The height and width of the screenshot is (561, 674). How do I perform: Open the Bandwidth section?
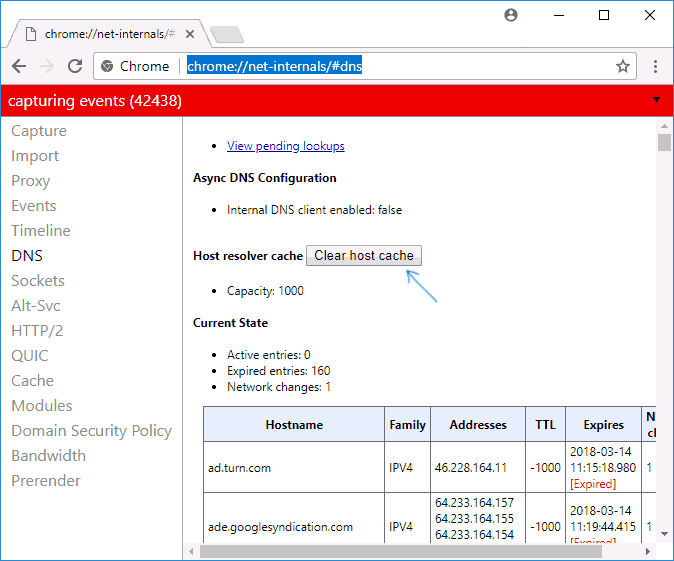(x=49, y=455)
